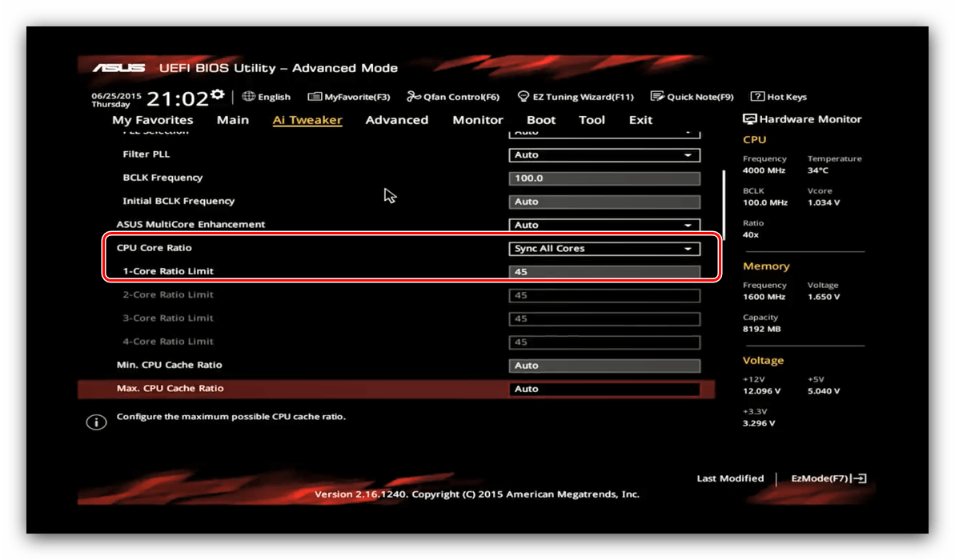955x560 pixels.
Task: Switch to the Main tab
Action: 233,120
